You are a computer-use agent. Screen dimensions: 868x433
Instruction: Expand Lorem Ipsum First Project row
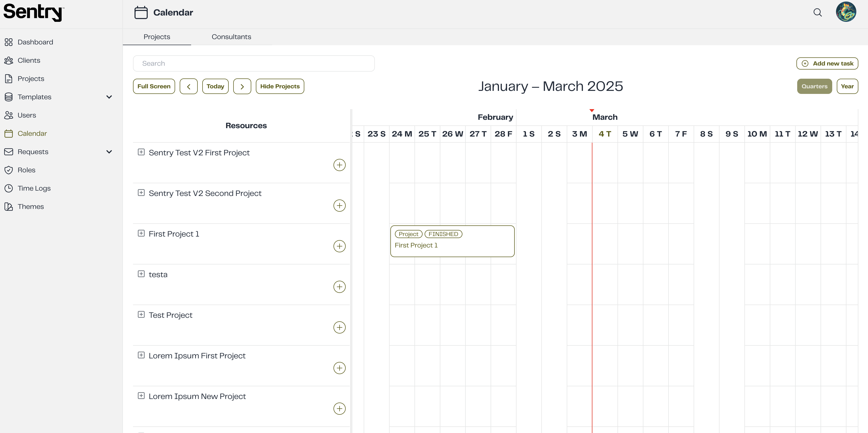[141, 355]
